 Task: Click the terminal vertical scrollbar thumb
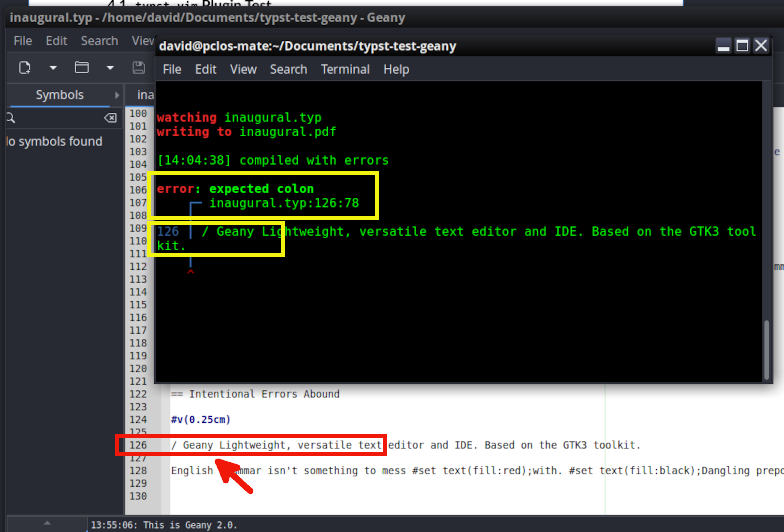pyautogui.click(x=766, y=350)
